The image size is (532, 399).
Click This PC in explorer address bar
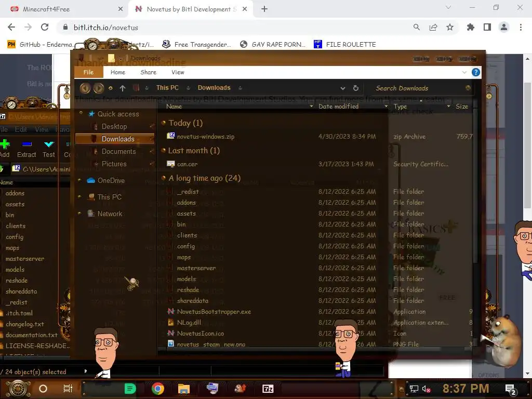click(167, 88)
